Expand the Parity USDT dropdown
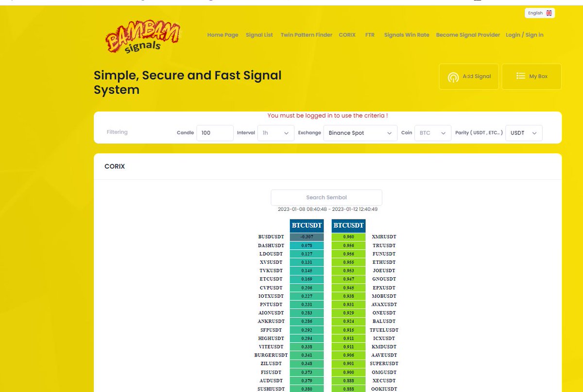Viewport: 583px width, 392px height. 524,133
